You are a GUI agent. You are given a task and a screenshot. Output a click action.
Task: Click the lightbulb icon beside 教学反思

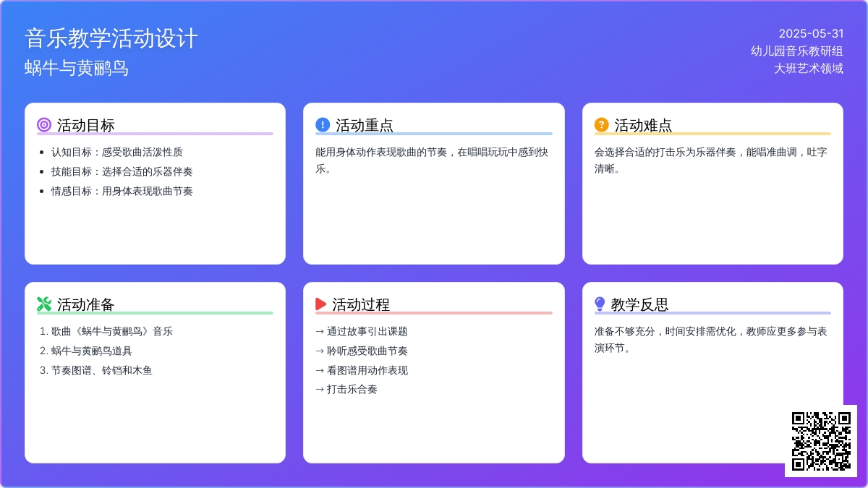coord(600,304)
